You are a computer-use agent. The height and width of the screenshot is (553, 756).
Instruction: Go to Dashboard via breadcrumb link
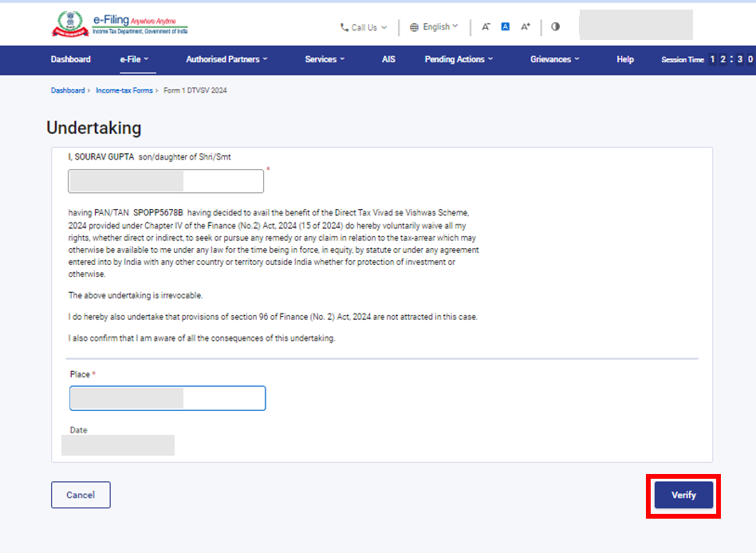(x=68, y=91)
